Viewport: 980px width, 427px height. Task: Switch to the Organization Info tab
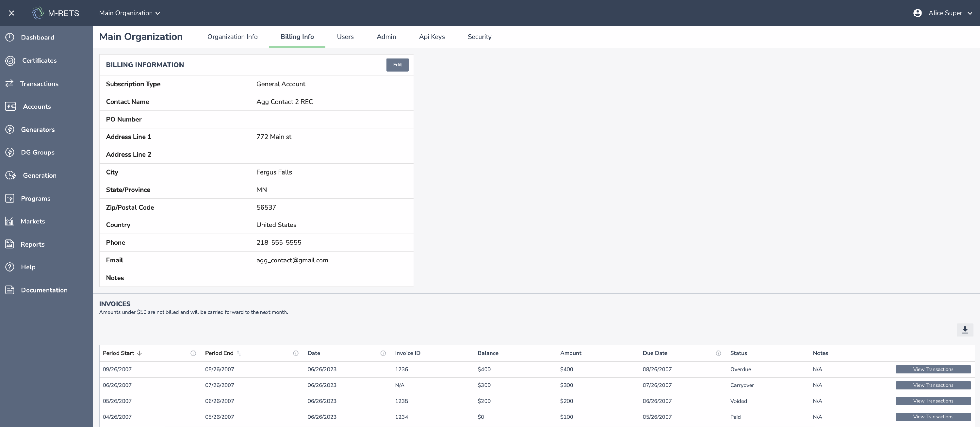[x=232, y=37]
